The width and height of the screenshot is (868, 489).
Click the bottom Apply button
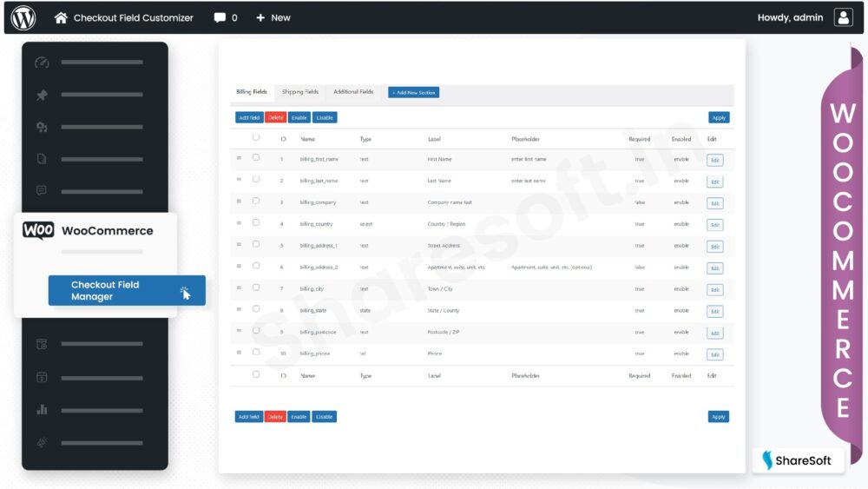point(718,416)
